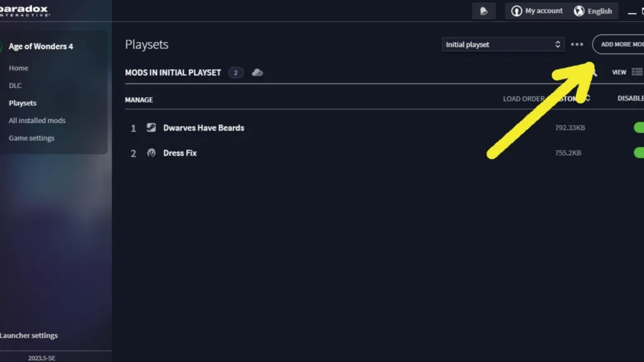This screenshot has width=644, height=362.
Task: Click load order number 2
Action: 133,153
